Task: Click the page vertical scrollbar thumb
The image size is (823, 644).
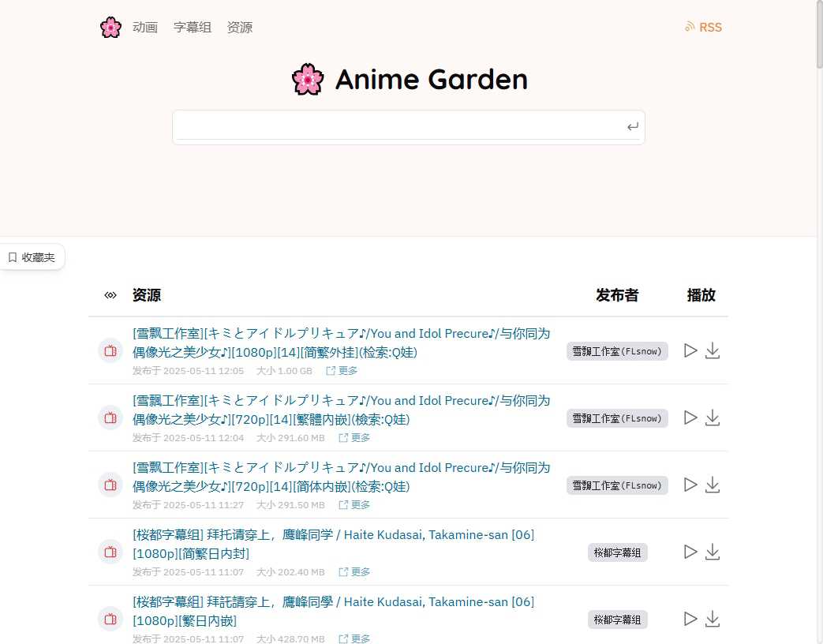Action: [x=819, y=34]
